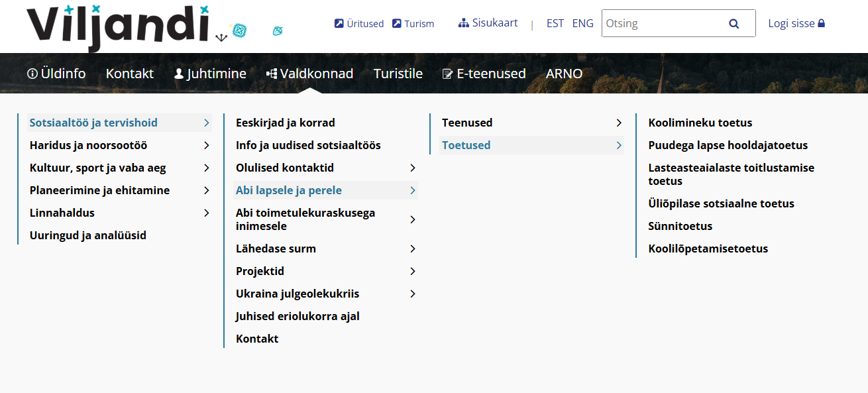
Task: Switch language to ENG
Action: 582,23
